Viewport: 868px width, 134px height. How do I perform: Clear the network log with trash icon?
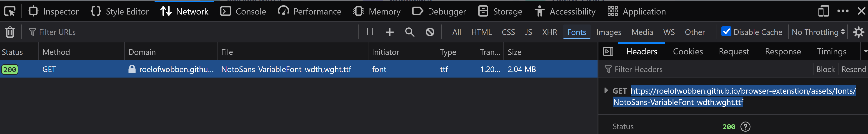10,32
